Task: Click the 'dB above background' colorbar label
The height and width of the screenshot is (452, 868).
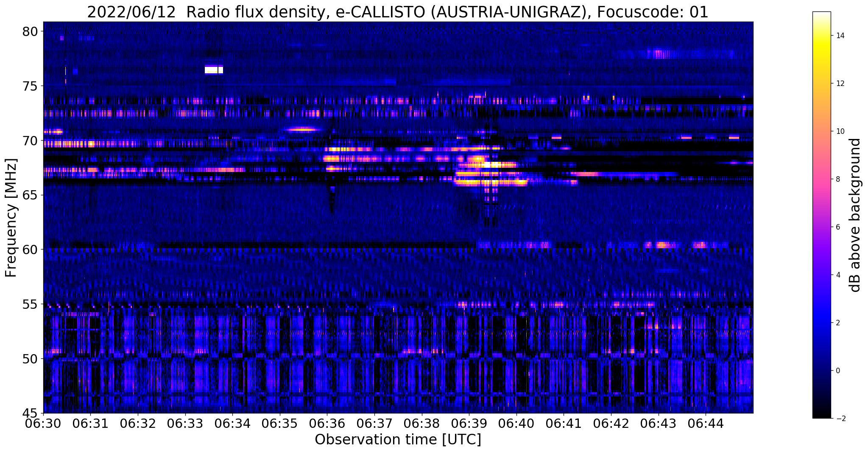Action: point(855,215)
